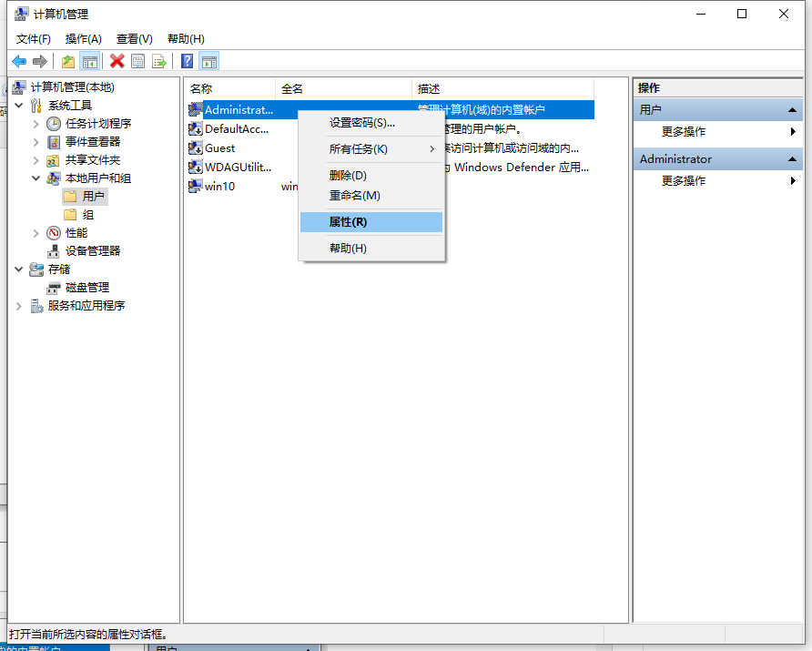812x651 pixels.
Task: Select the Guest user account icon
Action: pos(195,147)
